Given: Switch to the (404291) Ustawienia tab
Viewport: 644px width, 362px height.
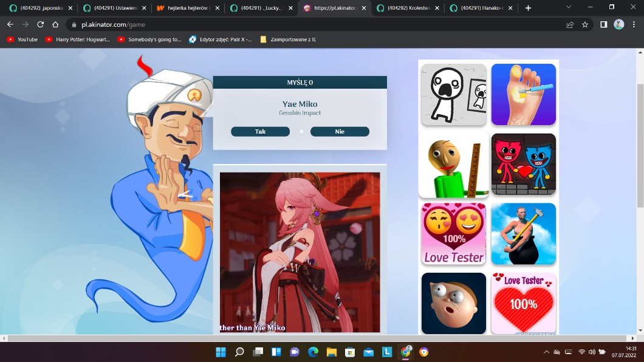Looking at the screenshot, I should (111, 8).
